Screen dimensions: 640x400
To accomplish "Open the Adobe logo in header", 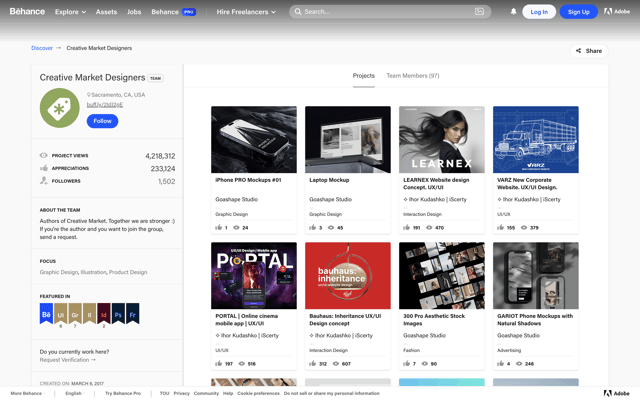I will click(x=617, y=11).
